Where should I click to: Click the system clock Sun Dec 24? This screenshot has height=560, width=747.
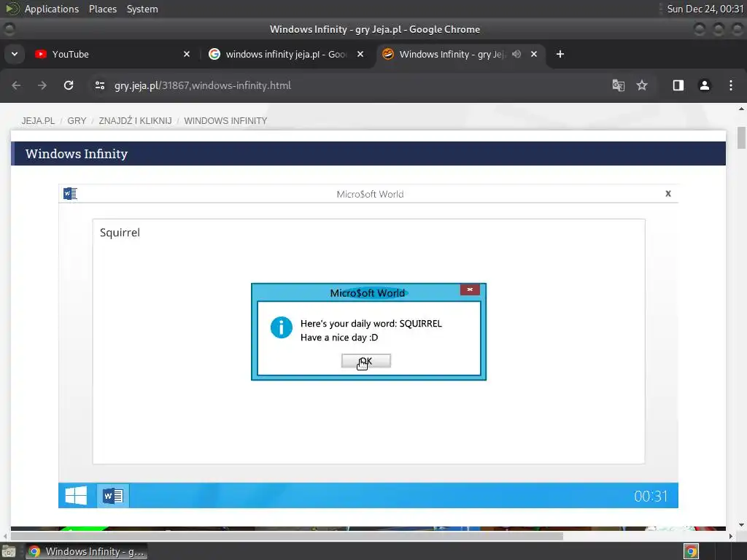(705, 9)
